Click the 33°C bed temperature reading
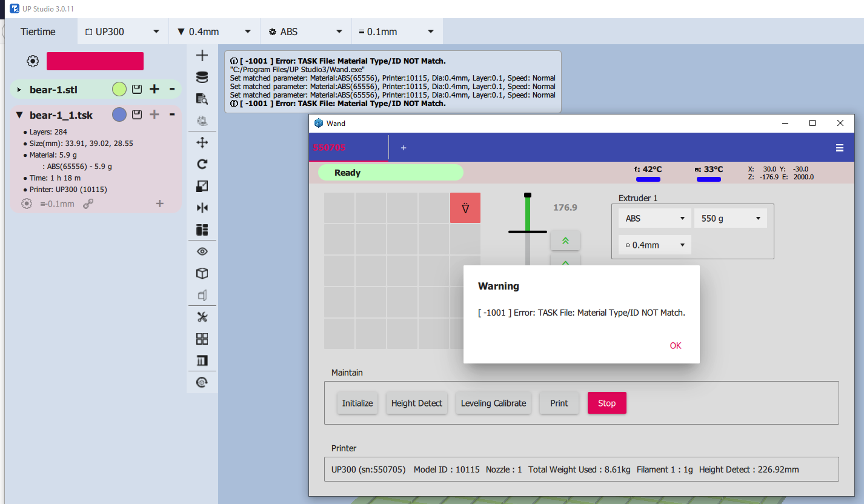The height and width of the screenshot is (504, 864). coord(709,170)
